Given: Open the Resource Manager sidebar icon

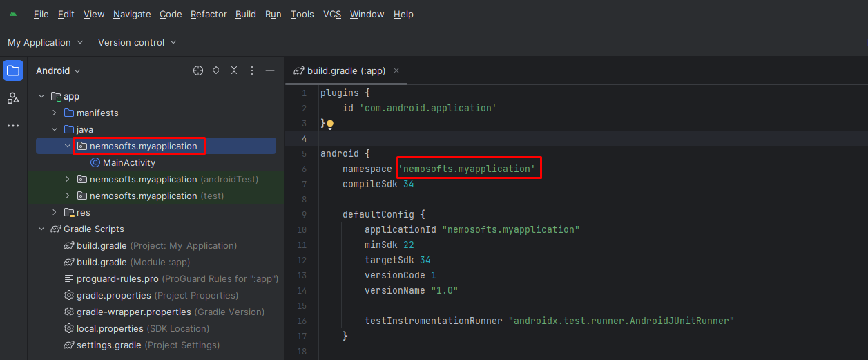Looking at the screenshot, I should [13, 98].
